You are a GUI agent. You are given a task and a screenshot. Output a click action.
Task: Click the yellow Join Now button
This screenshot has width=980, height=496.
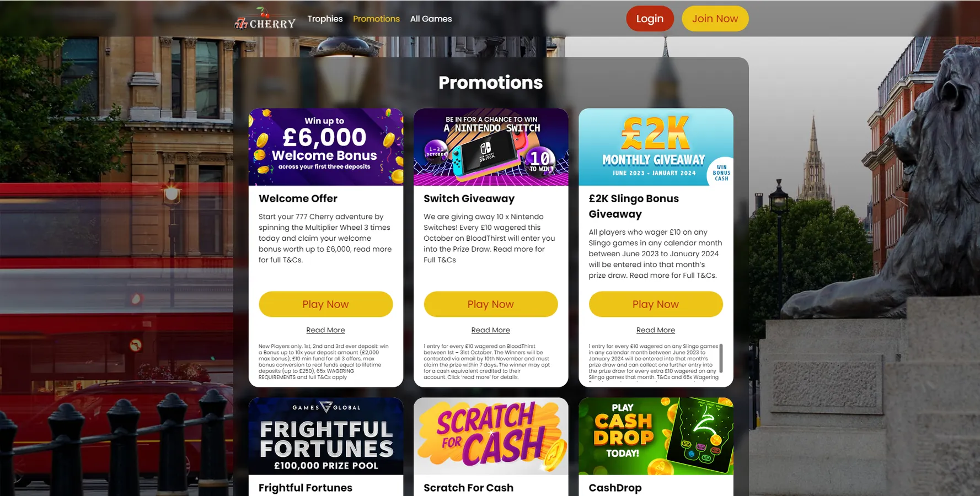[715, 19]
